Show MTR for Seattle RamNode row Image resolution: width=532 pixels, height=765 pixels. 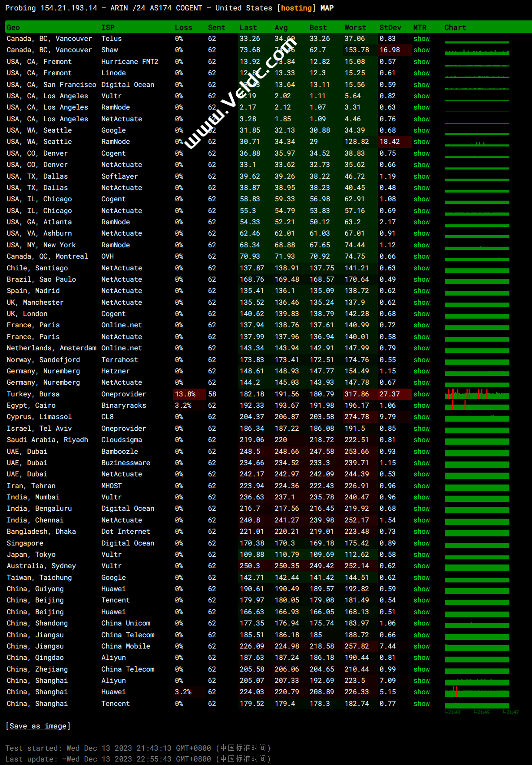421,142
